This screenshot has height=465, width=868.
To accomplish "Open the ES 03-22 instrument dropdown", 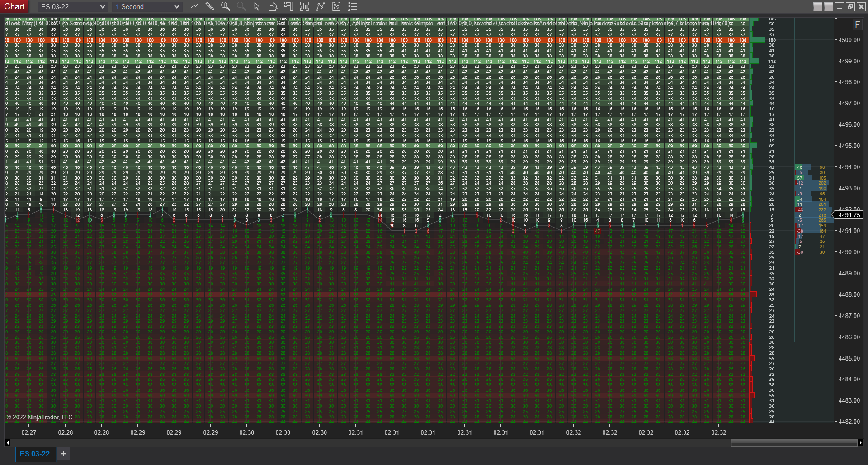I will 72,7.
